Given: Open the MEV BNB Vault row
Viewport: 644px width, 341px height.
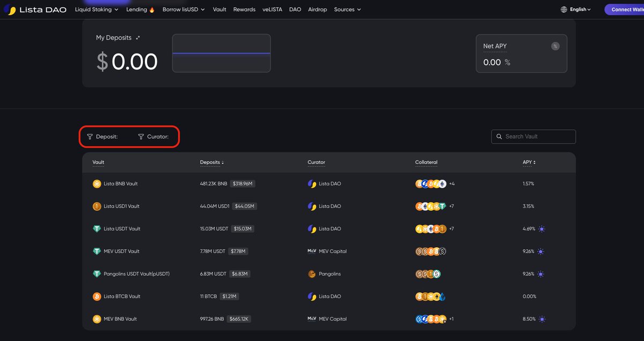Looking at the screenshot, I should click(x=329, y=319).
